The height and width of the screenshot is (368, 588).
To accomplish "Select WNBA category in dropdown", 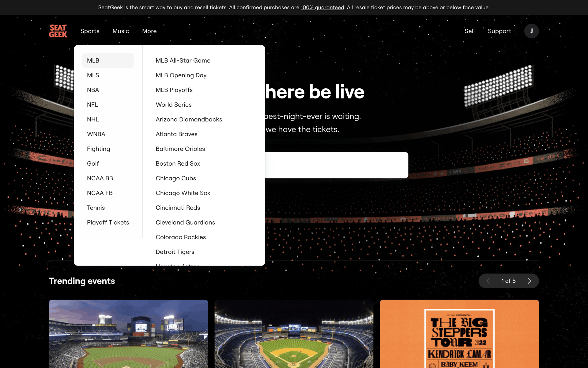I will [108, 134].
